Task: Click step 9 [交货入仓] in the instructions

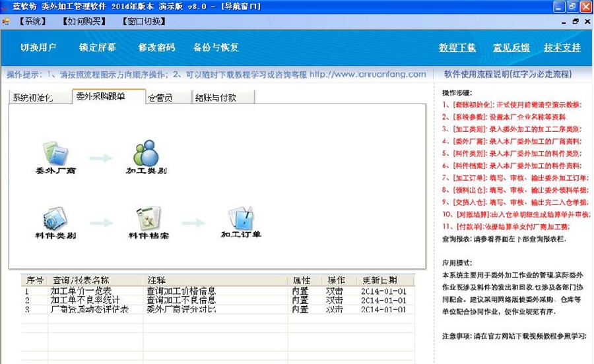Action: (x=515, y=202)
